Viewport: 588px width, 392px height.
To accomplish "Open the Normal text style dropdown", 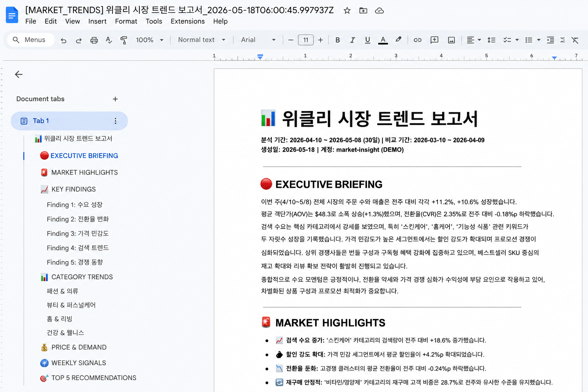I will (202, 40).
